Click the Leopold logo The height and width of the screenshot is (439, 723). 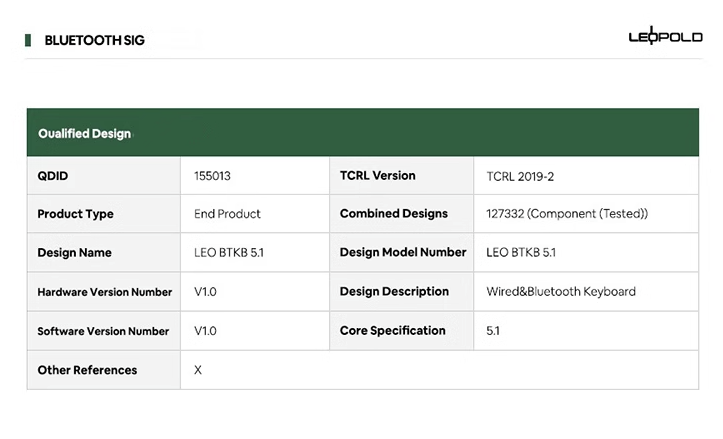(665, 36)
